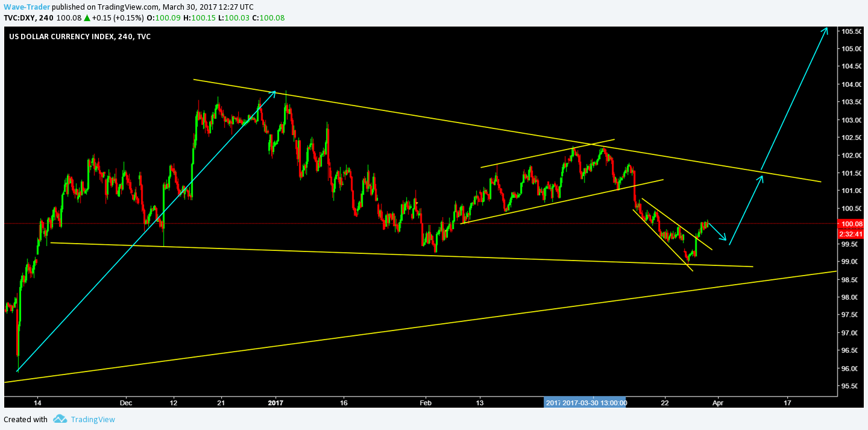Click the 105.50 price axis label

pos(852,31)
